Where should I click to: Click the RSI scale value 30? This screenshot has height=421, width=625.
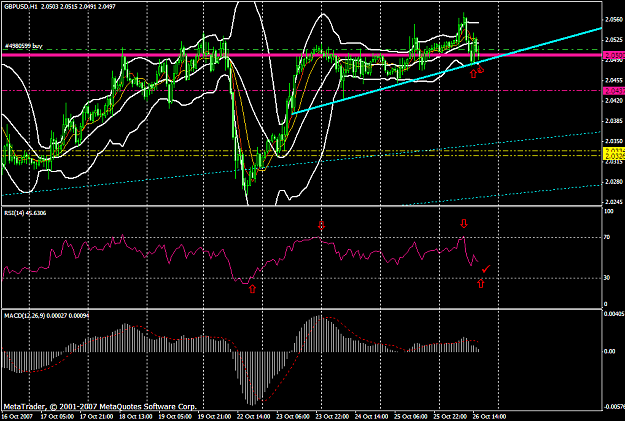[x=607, y=278]
